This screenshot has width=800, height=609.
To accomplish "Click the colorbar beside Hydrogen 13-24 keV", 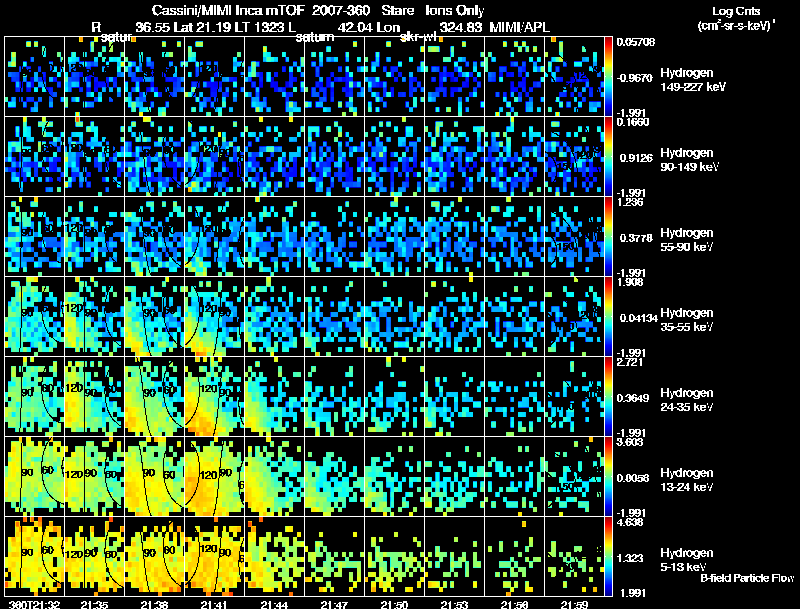I will click(x=608, y=476).
